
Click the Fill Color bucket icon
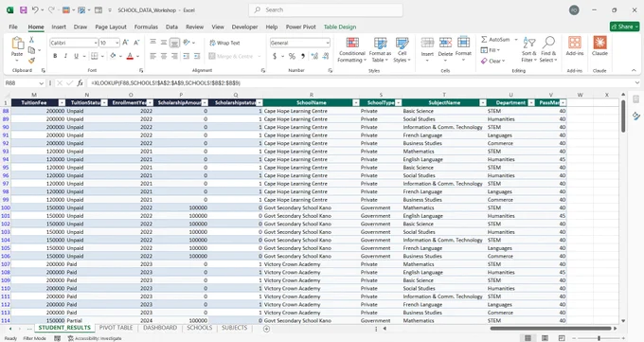point(113,56)
